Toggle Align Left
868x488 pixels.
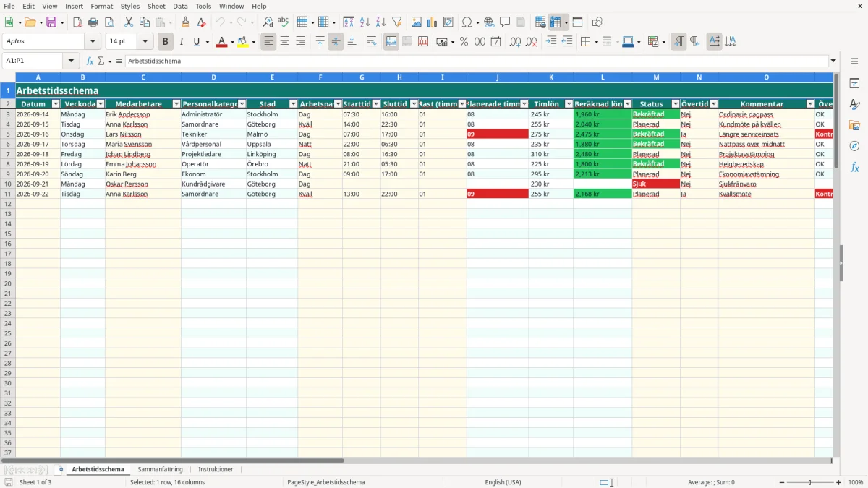[269, 42]
